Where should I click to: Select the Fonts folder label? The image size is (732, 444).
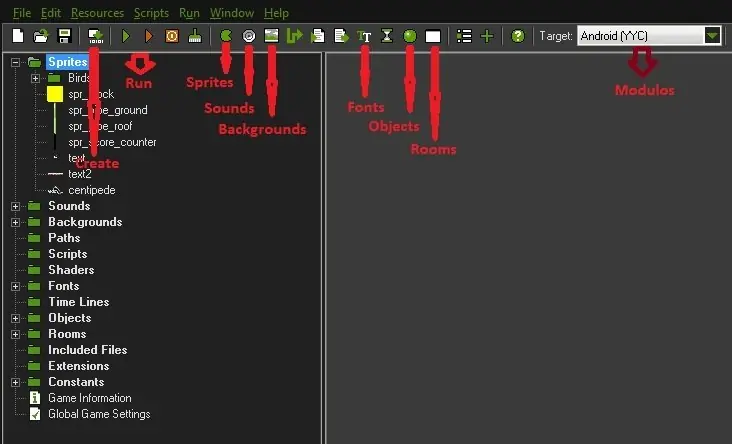click(63, 286)
